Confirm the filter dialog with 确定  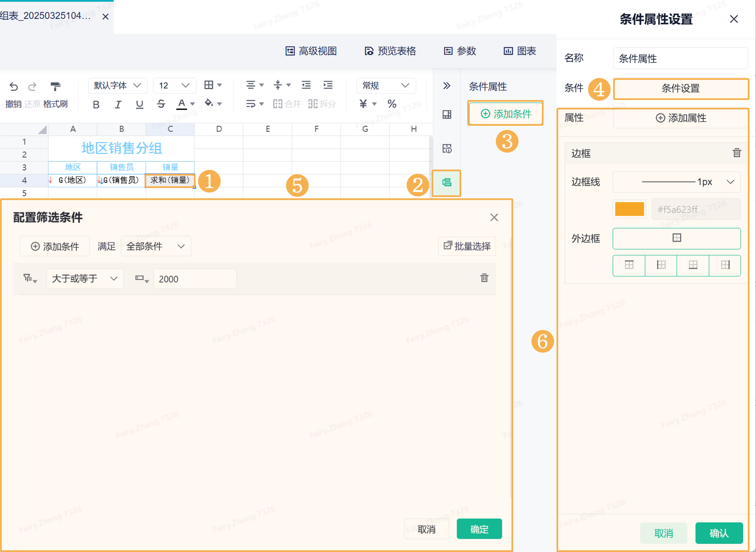point(479,529)
